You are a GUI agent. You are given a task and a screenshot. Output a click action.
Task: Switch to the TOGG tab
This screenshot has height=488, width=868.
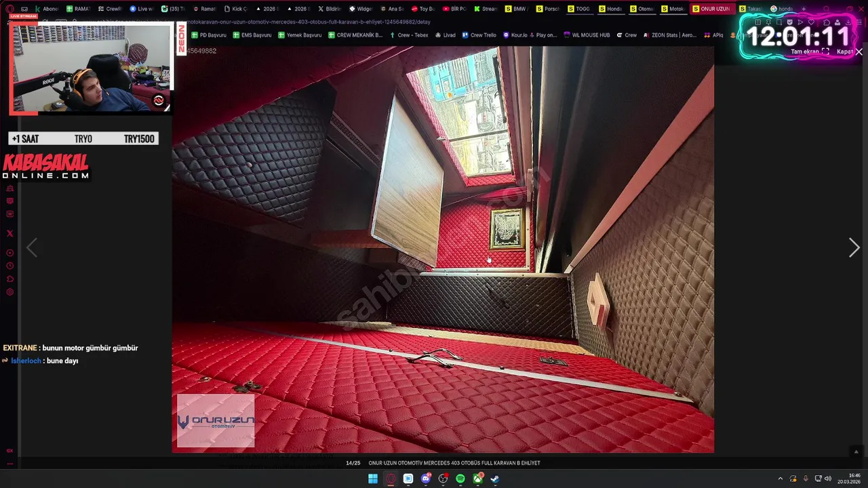pyautogui.click(x=578, y=9)
